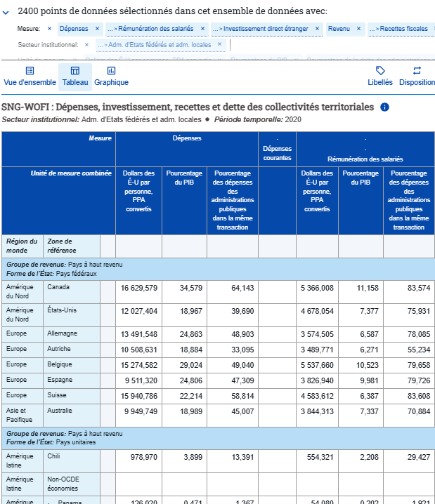Click the Pays fédéraux group header row

pos(218,269)
